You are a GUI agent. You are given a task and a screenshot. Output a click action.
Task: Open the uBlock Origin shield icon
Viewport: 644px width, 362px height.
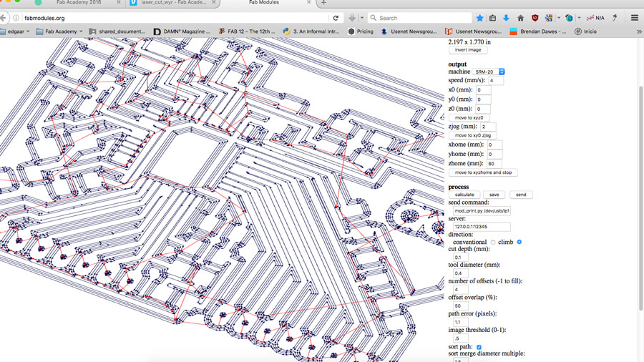535,18
